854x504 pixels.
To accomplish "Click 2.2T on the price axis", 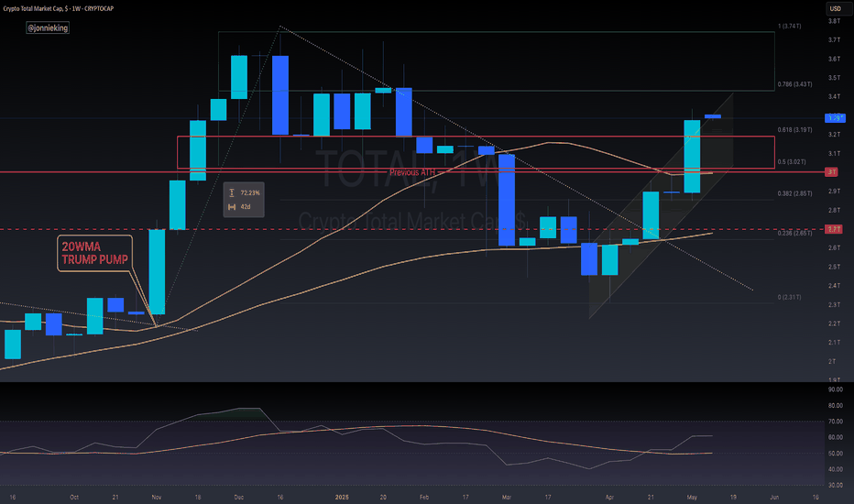I will tap(834, 323).
